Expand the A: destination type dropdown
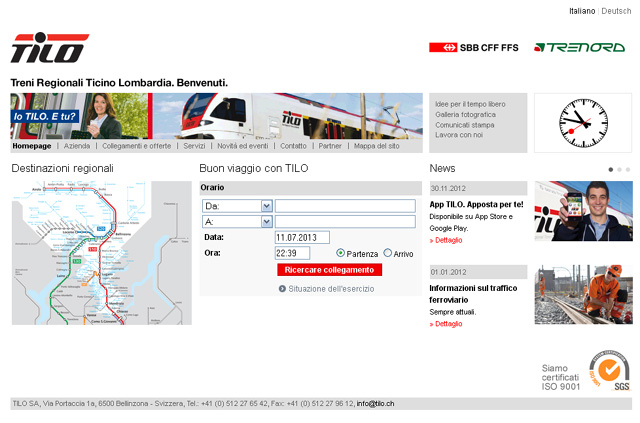 tap(266, 221)
